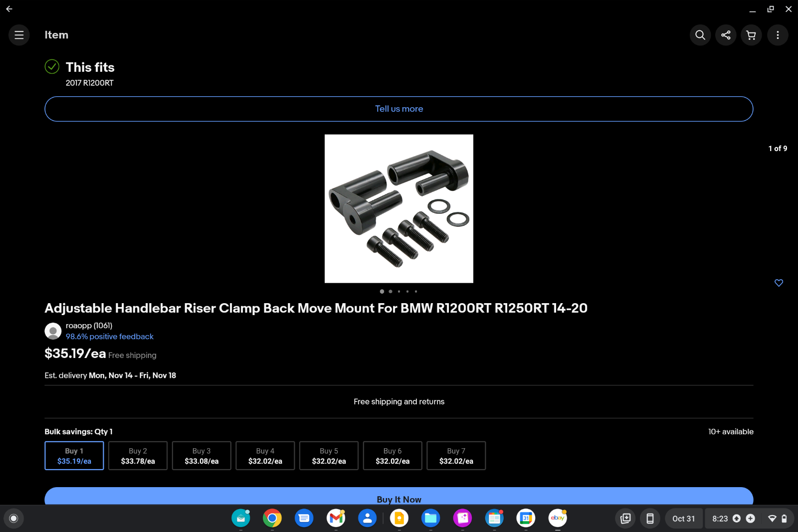Click the Oct 31 date in shelf
The width and height of the screenshot is (798, 532).
tap(683, 519)
